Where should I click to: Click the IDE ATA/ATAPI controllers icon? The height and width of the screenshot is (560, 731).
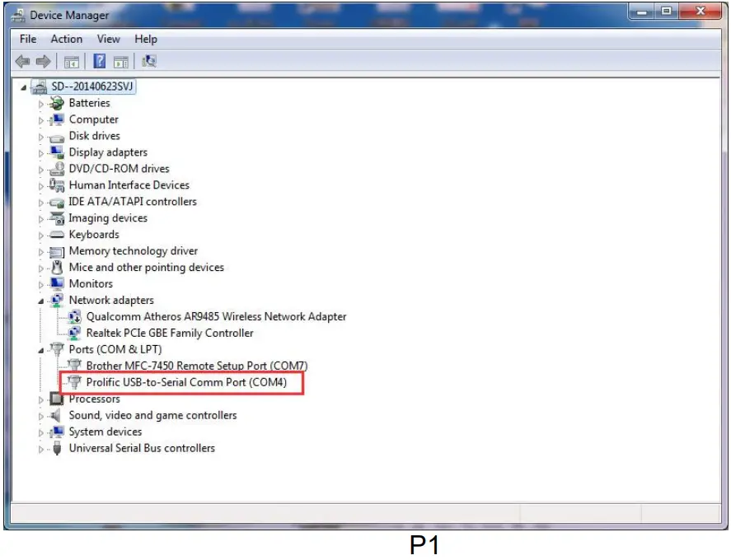pos(57,203)
